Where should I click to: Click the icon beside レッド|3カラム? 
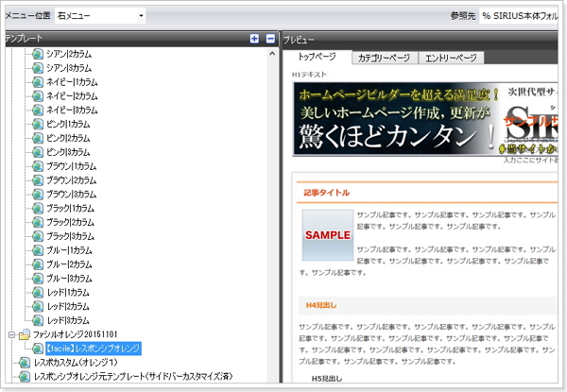38,320
